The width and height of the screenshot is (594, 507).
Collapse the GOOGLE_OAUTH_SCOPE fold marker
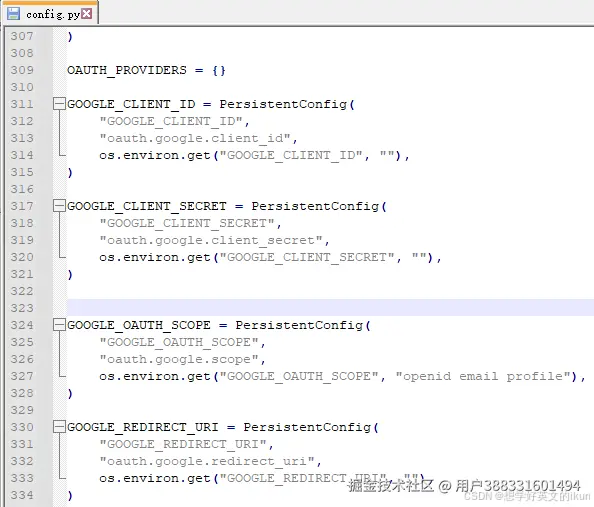(59, 325)
